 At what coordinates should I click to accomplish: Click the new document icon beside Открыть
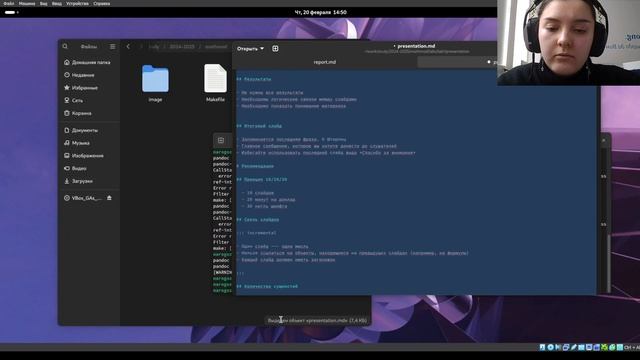[275, 49]
